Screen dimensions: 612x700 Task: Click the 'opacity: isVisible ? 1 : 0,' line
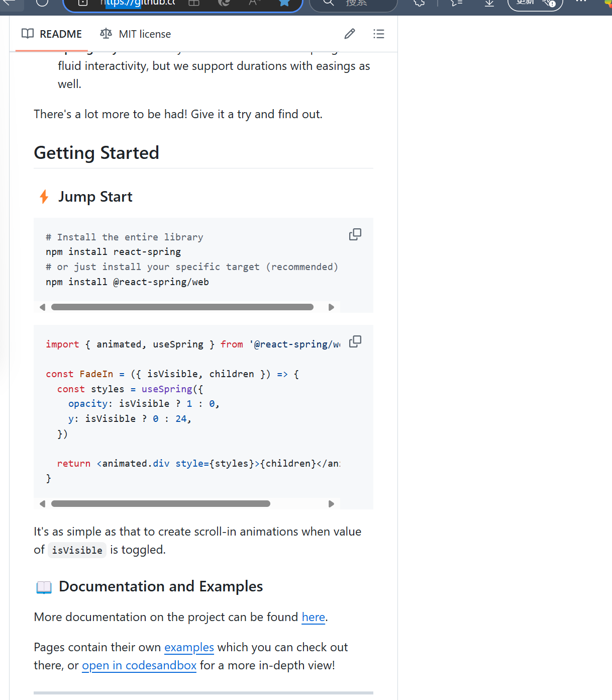coord(144,404)
